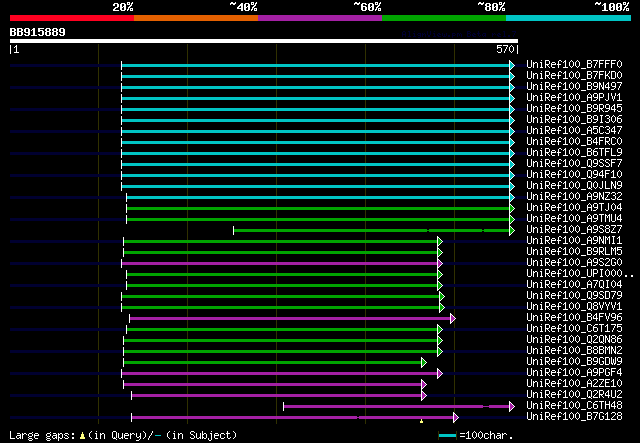Open the UniRef100_A9TJ04 hit label
This screenshot has width=640, height=443.
pyautogui.click(x=574, y=208)
